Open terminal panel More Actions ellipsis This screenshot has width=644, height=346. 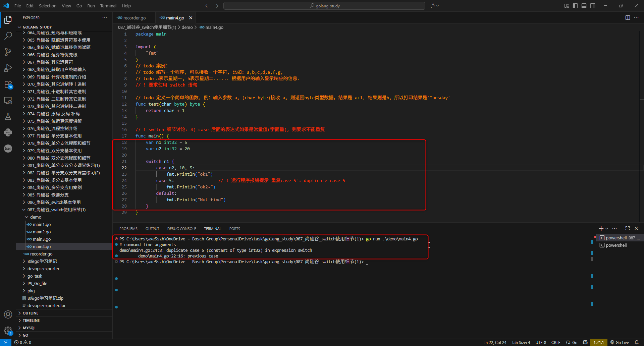coord(614,229)
